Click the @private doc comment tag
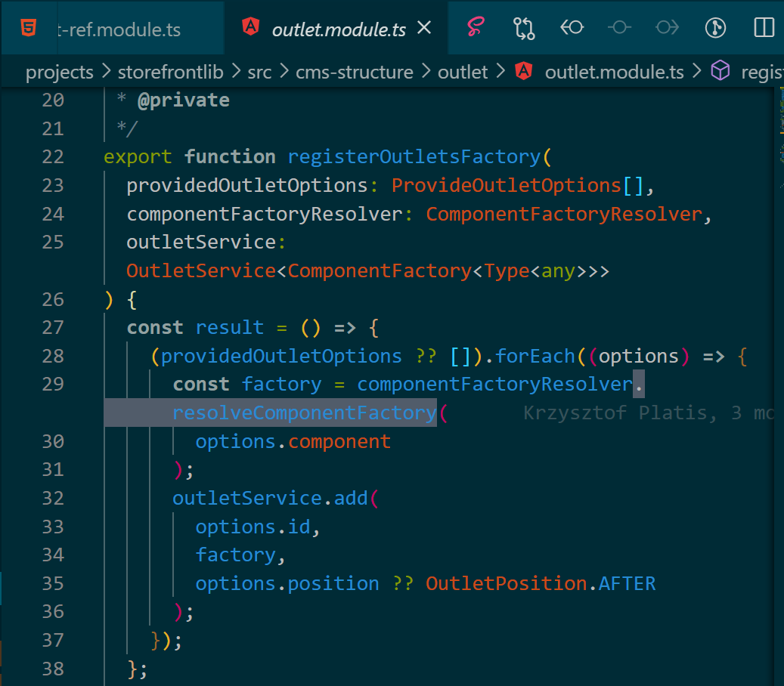784x686 pixels. tap(184, 100)
